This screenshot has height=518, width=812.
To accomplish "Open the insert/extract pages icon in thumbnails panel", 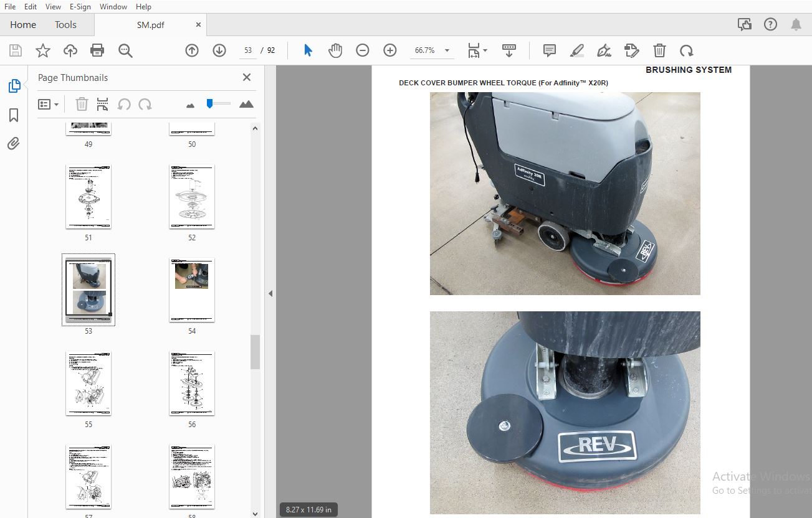I will click(x=103, y=104).
